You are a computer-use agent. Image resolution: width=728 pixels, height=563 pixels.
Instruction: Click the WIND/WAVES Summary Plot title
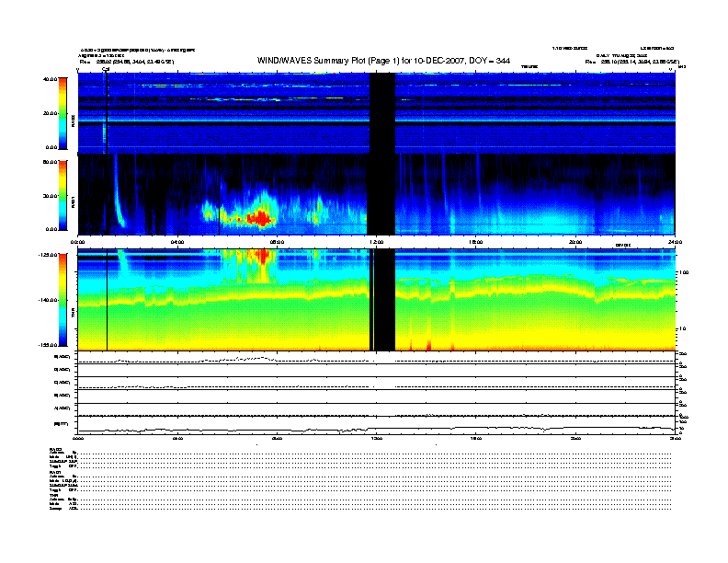(x=383, y=61)
